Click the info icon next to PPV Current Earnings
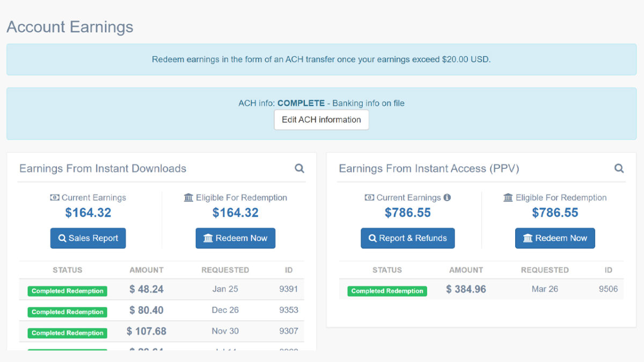The image size is (644, 362). point(448,197)
